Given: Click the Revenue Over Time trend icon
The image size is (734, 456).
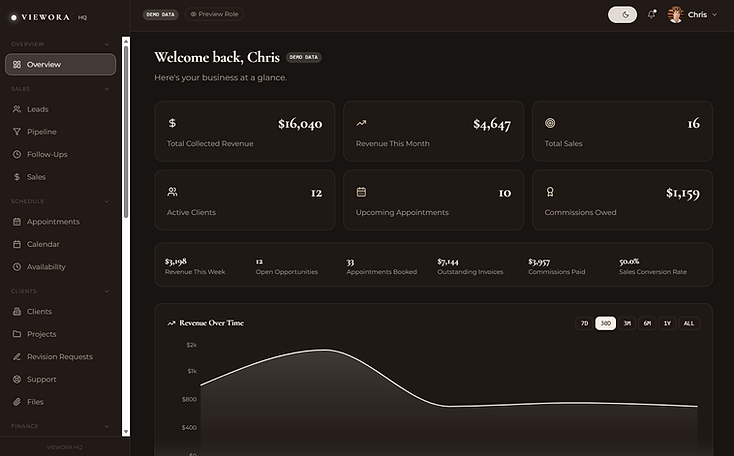Looking at the screenshot, I should tap(171, 323).
